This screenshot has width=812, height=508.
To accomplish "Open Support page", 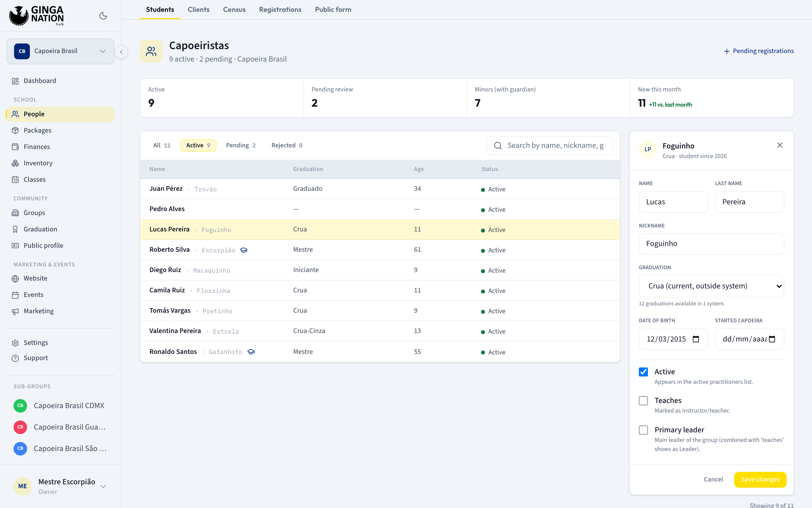I will point(60,358).
